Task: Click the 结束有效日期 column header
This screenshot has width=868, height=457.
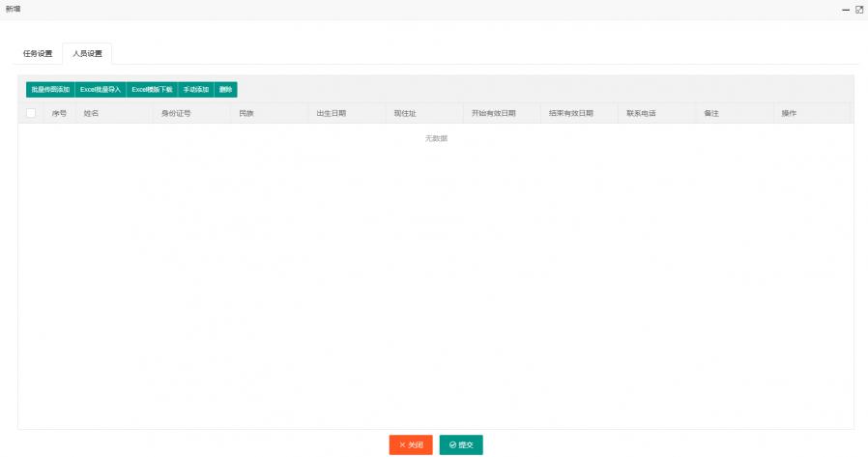Action: [x=570, y=113]
